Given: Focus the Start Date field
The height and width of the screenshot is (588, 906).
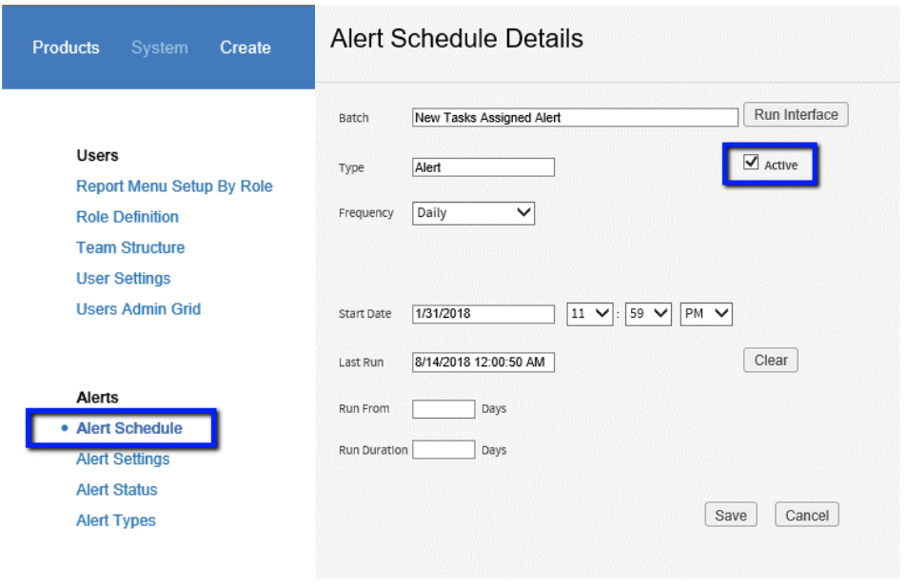Looking at the screenshot, I should pos(483,314).
